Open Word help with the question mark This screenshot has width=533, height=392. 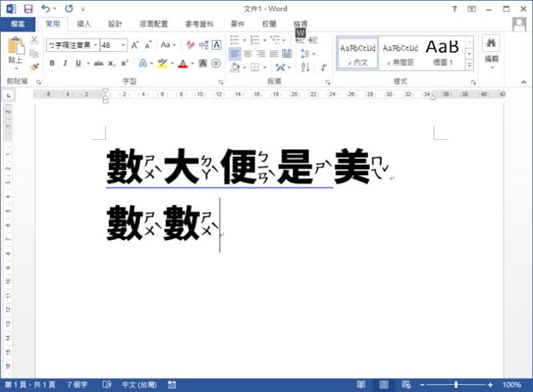454,9
